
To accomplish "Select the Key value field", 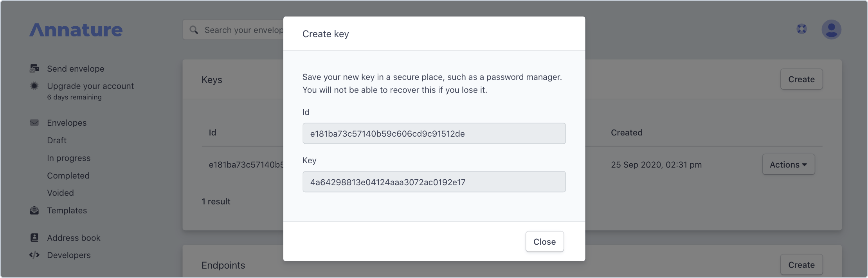I will tap(434, 182).
